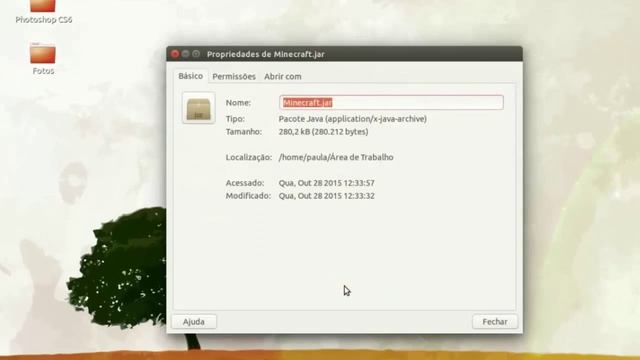Click the Tamanho: label
The image size is (640, 360).
pyautogui.click(x=244, y=132)
